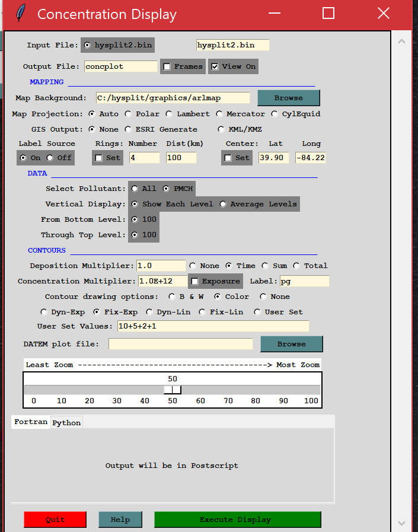Click the red Quit button
418x532 pixels.
55,520
